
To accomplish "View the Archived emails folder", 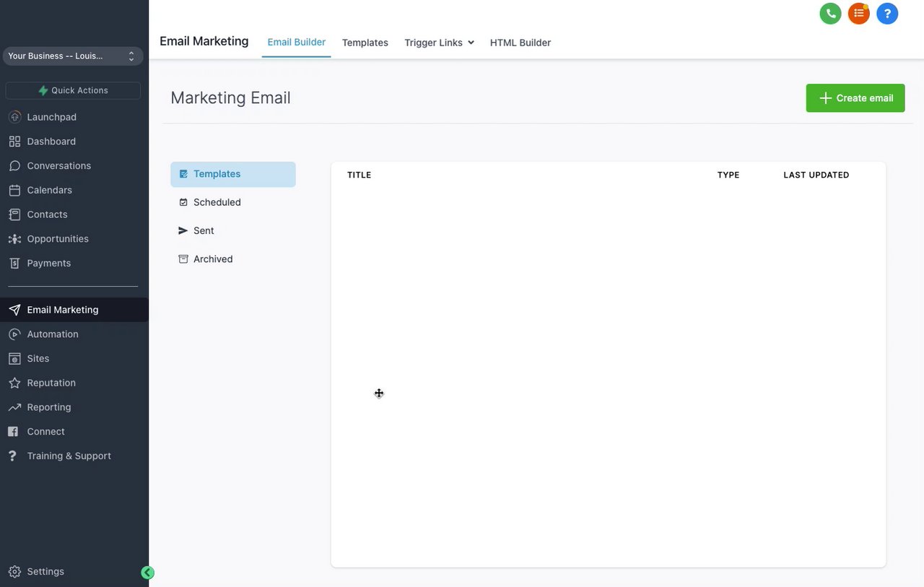I will tap(212, 259).
